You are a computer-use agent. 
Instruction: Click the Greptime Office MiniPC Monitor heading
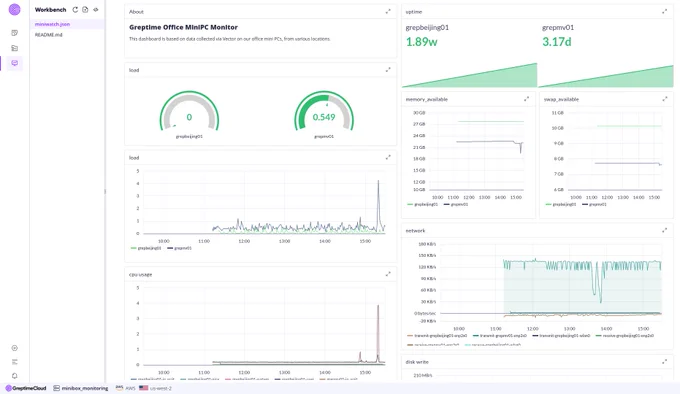point(183,27)
